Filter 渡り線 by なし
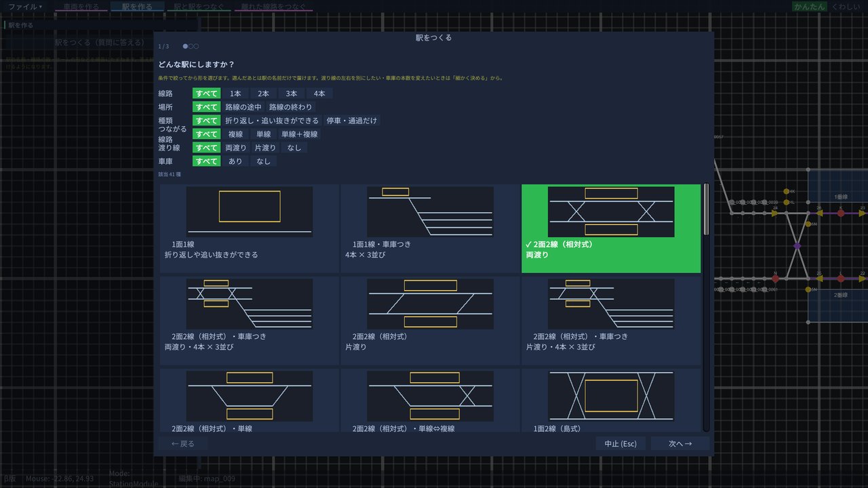The height and width of the screenshot is (488, 868). [294, 148]
